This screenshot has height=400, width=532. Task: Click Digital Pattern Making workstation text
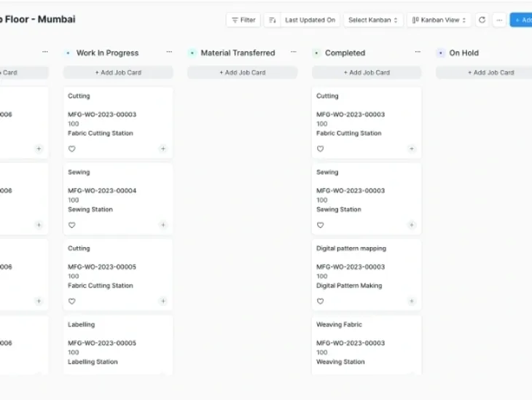[349, 286]
